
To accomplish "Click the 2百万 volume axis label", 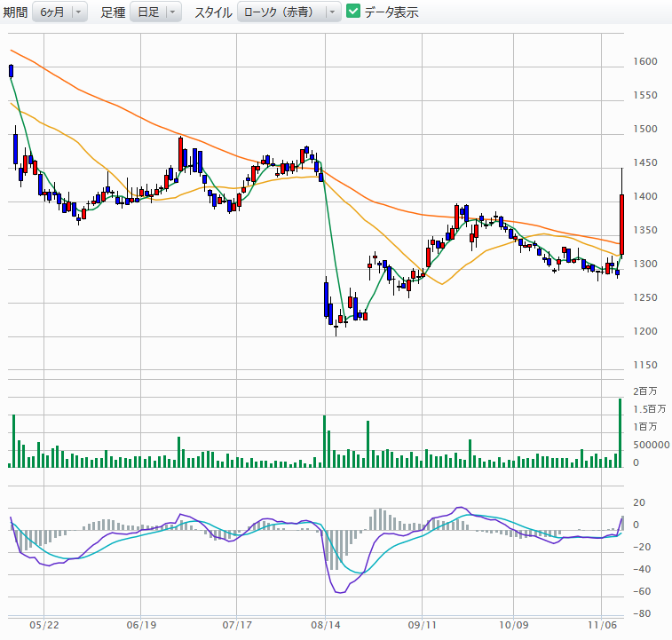I will (x=645, y=391).
